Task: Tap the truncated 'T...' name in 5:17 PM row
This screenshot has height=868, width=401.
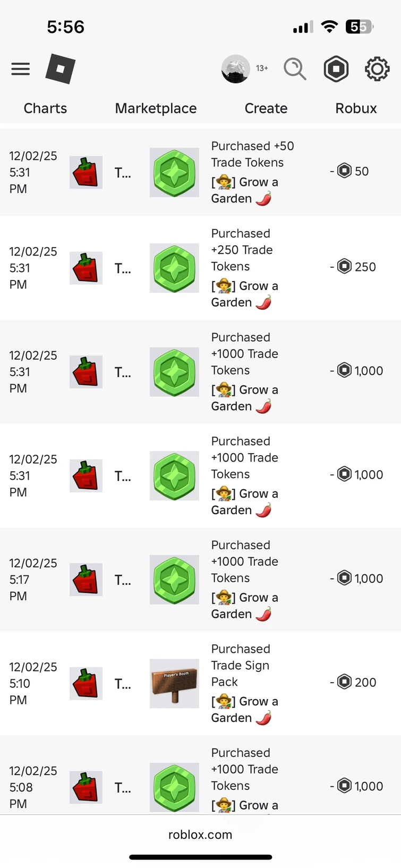Action: [123, 580]
